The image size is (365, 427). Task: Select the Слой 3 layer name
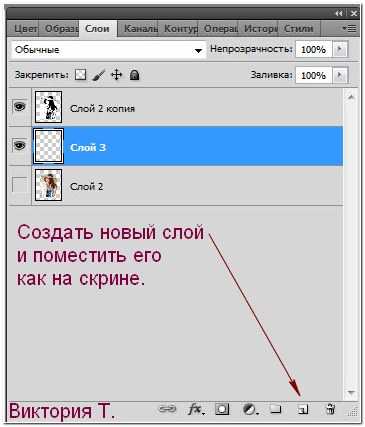(x=88, y=147)
